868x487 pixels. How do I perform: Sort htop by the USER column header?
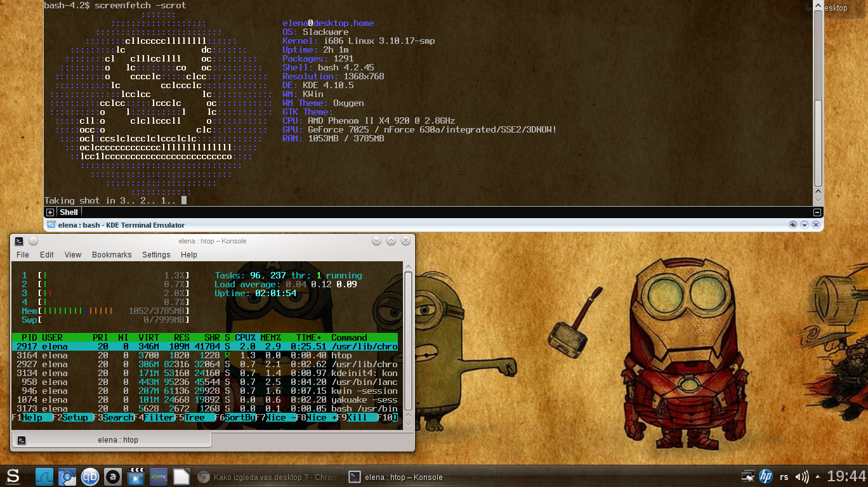click(x=52, y=337)
